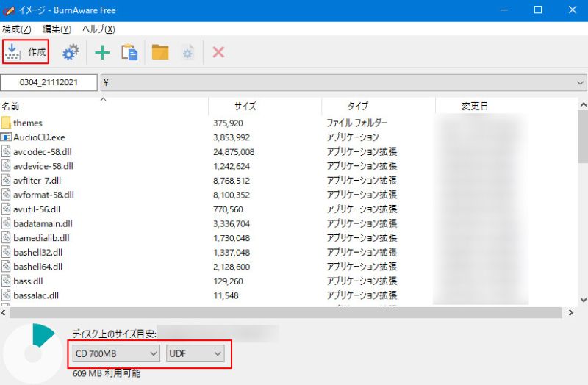The height and width of the screenshot is (385, 588).
Task: Click the horizontal scrollbar right arrow
Action: (571, 312)
